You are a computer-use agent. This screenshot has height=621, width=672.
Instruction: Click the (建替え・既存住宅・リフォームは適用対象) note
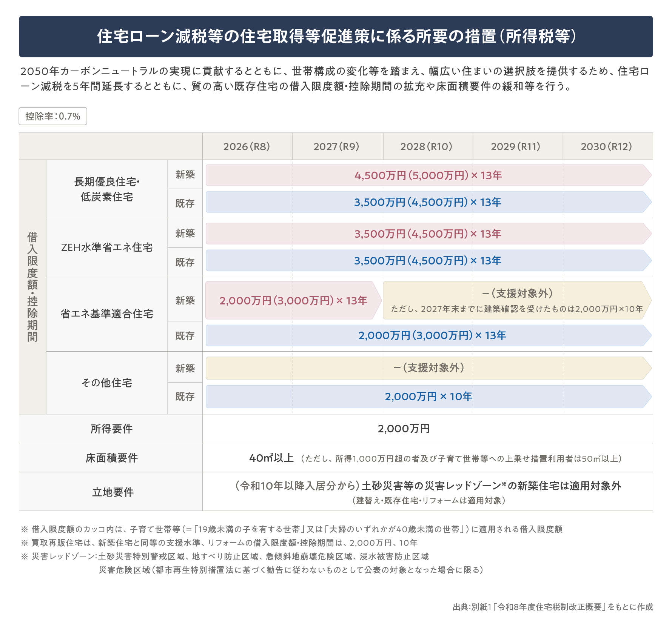(428, 501)
